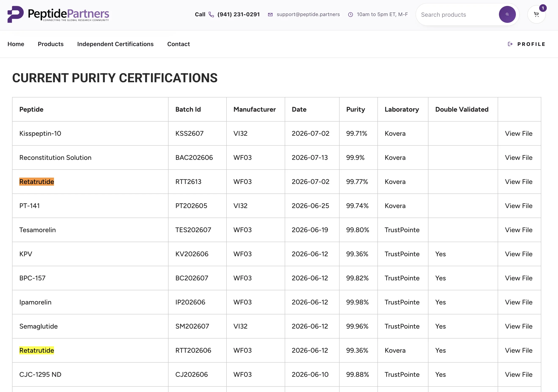The image size is (558, 392).
Task: Click batch id CJ202606
Action: pos(192,374)
